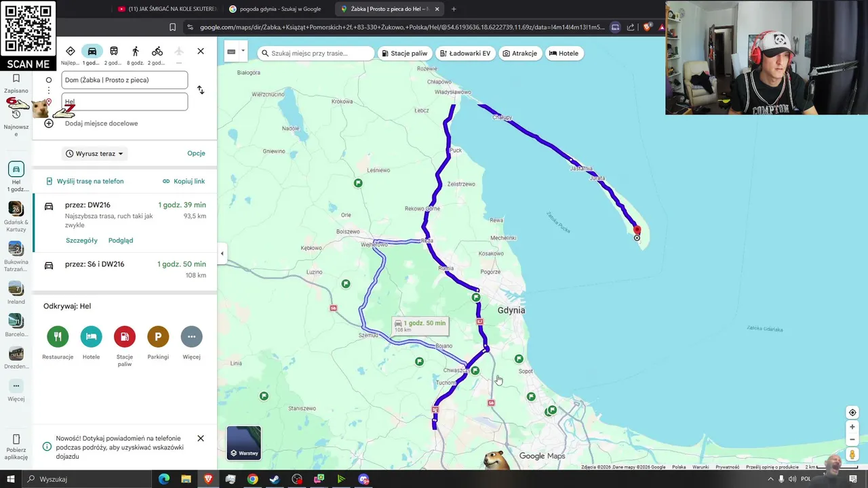868x488 pixels.
Task: Center map on your location
Action: 852,413
